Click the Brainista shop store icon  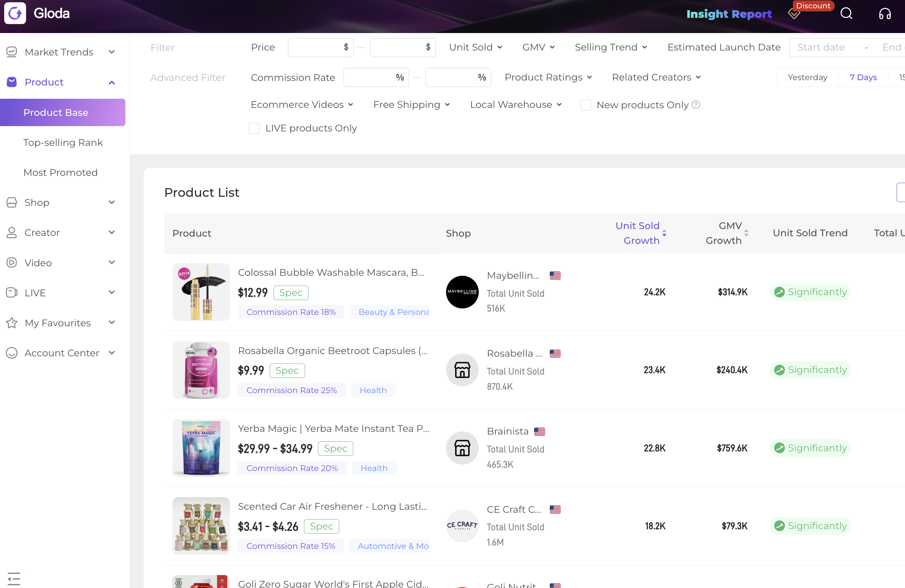[462, 448]
